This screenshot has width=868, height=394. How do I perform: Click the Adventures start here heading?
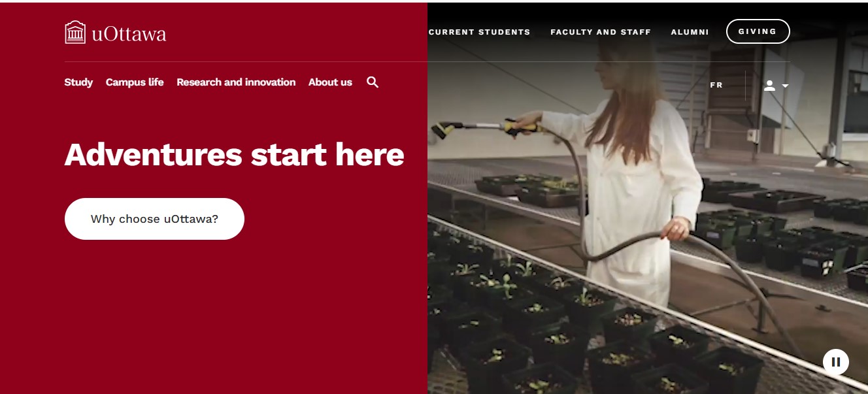coord(234,155)
